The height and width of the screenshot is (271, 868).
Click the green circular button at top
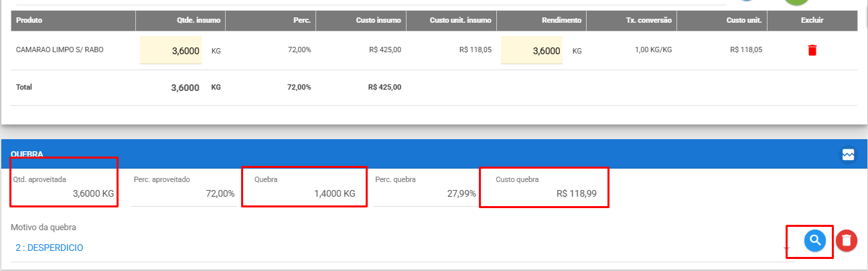796,2
